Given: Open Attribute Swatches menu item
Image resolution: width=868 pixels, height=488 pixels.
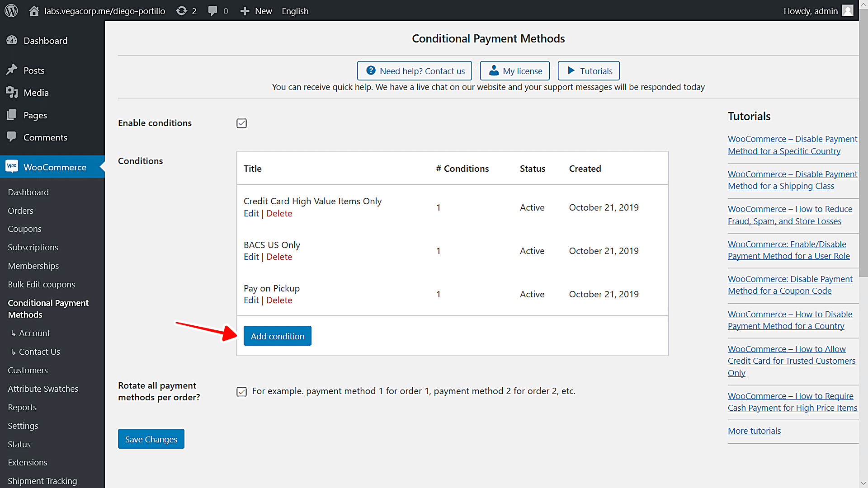Looking at the screenshot, I should coord(43,389).
